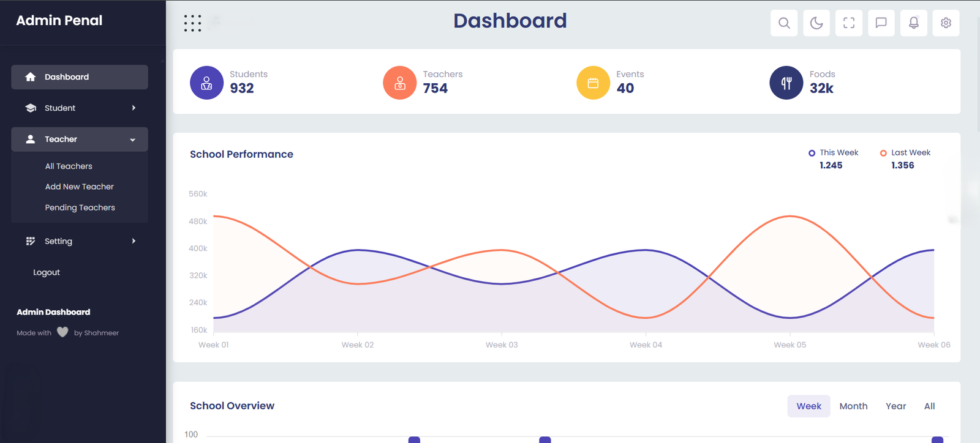Open messages via the chat bubble icon
This screenshot has height=443, width=980.
(881, 23)
